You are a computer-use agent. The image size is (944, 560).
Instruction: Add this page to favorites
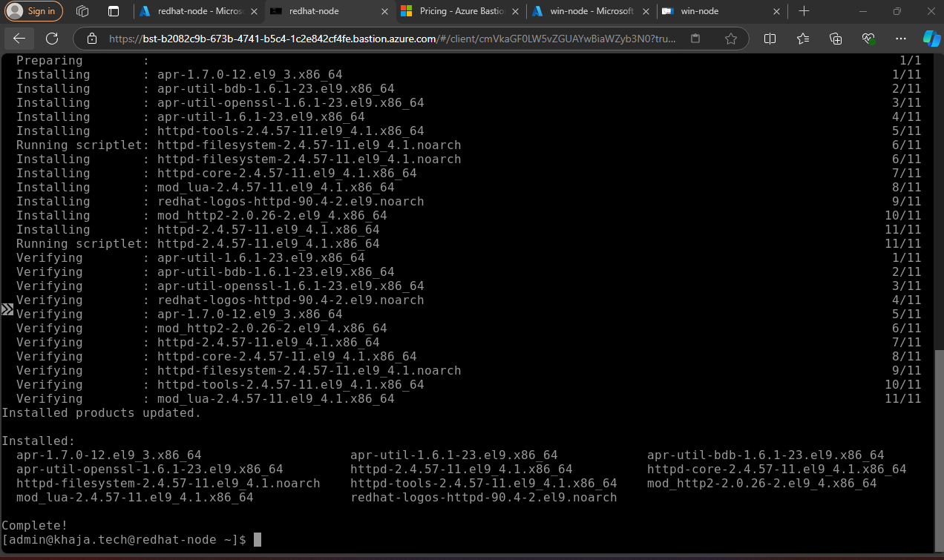tap(731, 39)
